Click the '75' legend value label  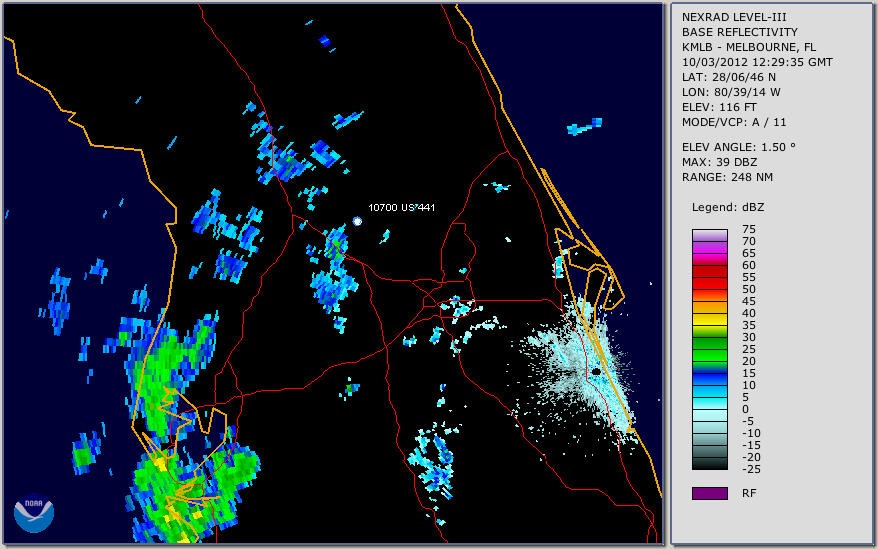[749, 229]
